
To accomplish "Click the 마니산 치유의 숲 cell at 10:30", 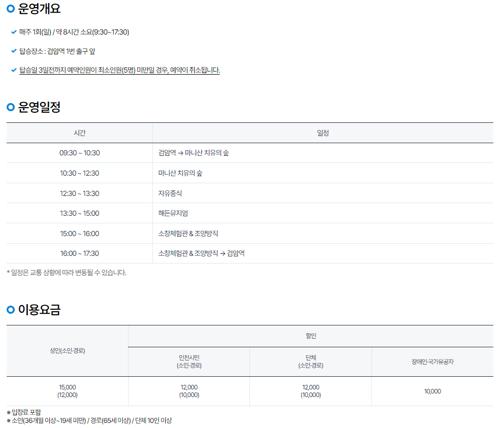I will coord(323,173).
